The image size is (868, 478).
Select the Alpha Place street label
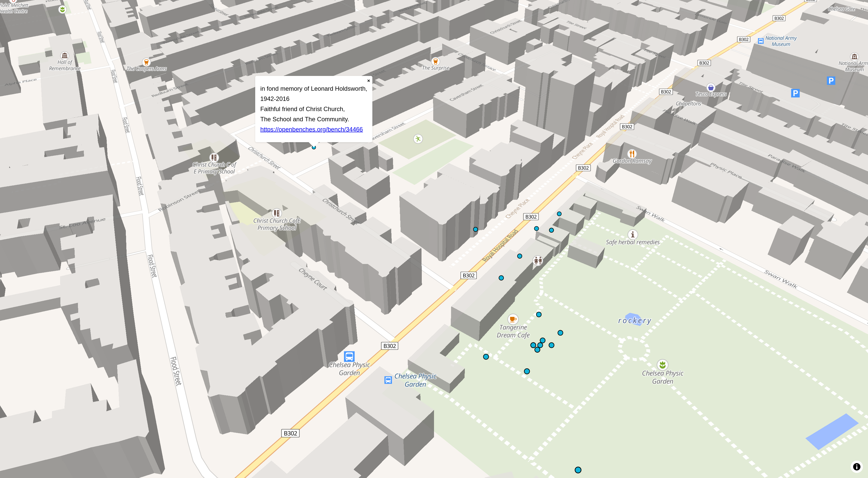[x=21, y=82]
